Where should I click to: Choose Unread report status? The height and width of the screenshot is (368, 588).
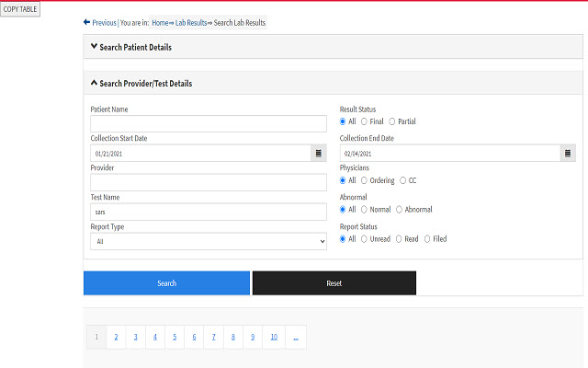(365, 239)
